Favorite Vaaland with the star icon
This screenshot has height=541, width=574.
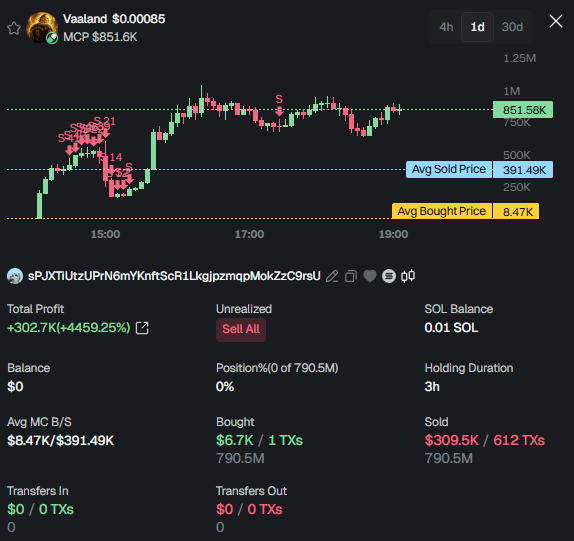(14, 28)
